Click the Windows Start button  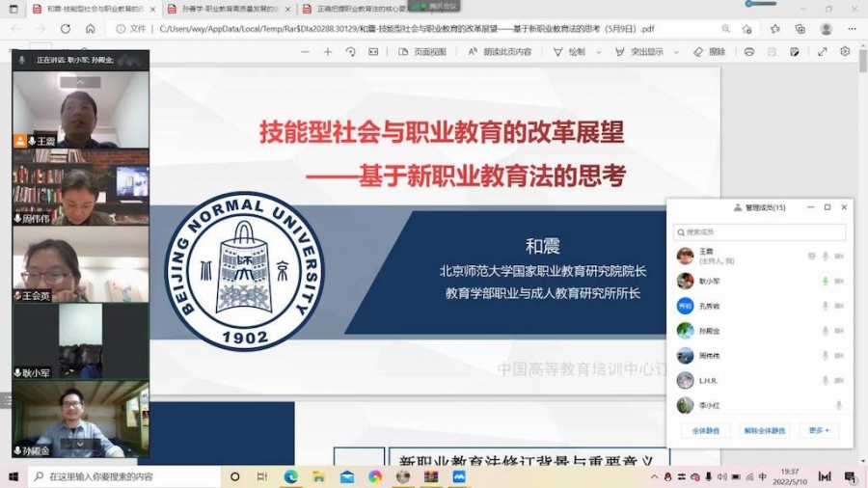point(14,476)
